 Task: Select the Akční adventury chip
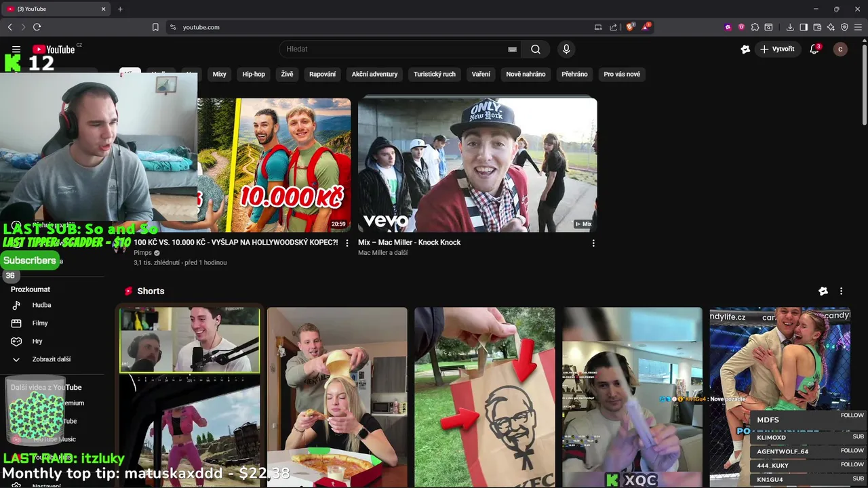tap(374, 74)
